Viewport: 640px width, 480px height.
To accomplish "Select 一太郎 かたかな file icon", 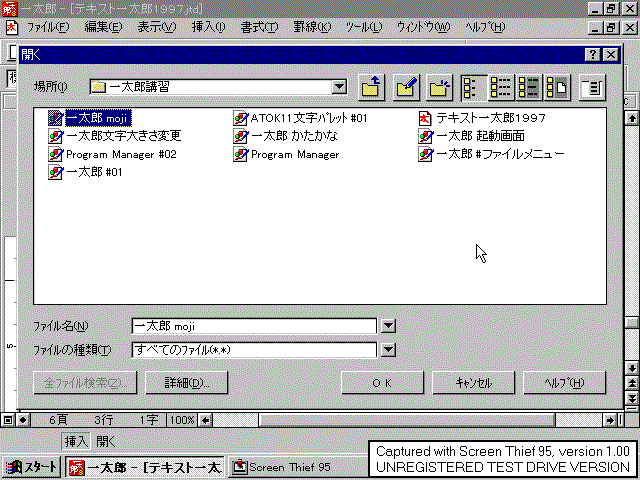I will point(241,136).
